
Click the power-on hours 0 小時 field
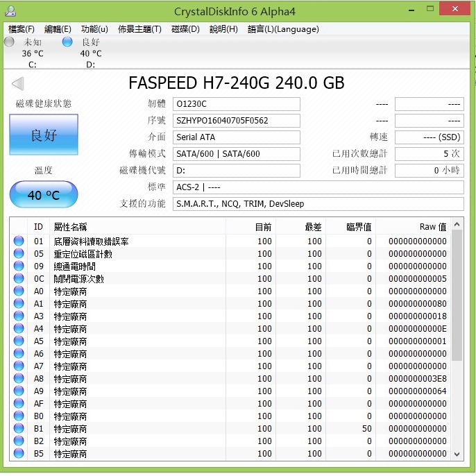pos(430,171)
